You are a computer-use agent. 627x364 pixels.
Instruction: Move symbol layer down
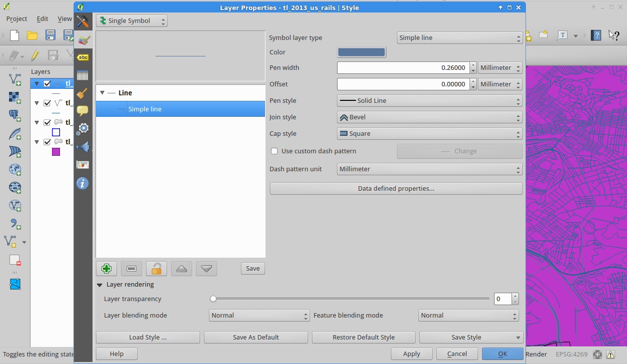click(x=206, y=269)
